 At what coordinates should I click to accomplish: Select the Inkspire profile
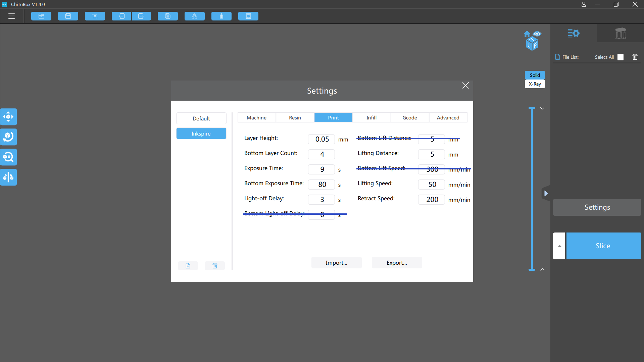coord(201,134)
